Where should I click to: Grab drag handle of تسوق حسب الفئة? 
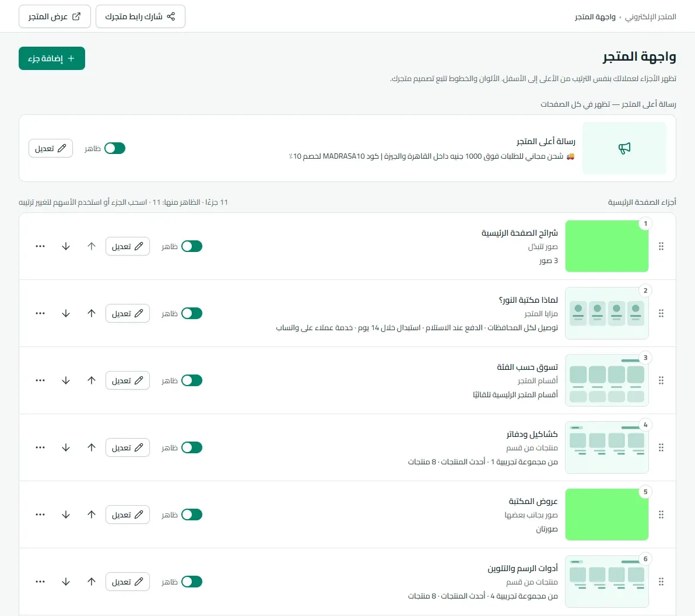point(661,380)
